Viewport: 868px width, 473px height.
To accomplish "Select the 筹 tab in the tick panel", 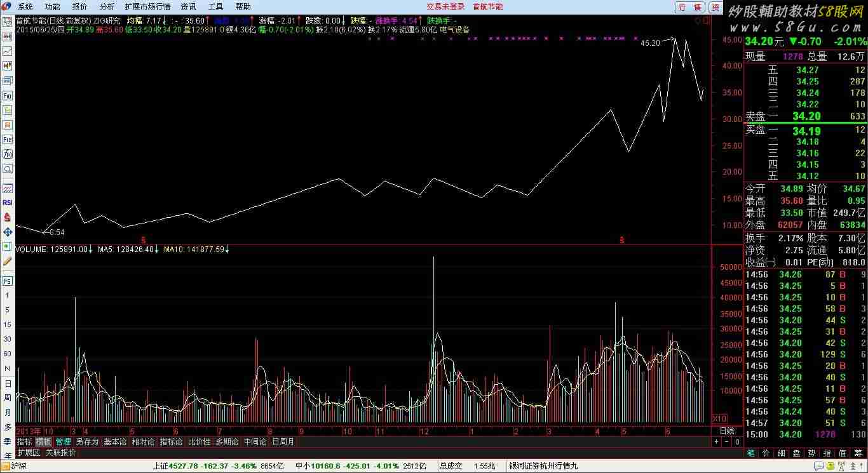I will (x=857, y=453).
